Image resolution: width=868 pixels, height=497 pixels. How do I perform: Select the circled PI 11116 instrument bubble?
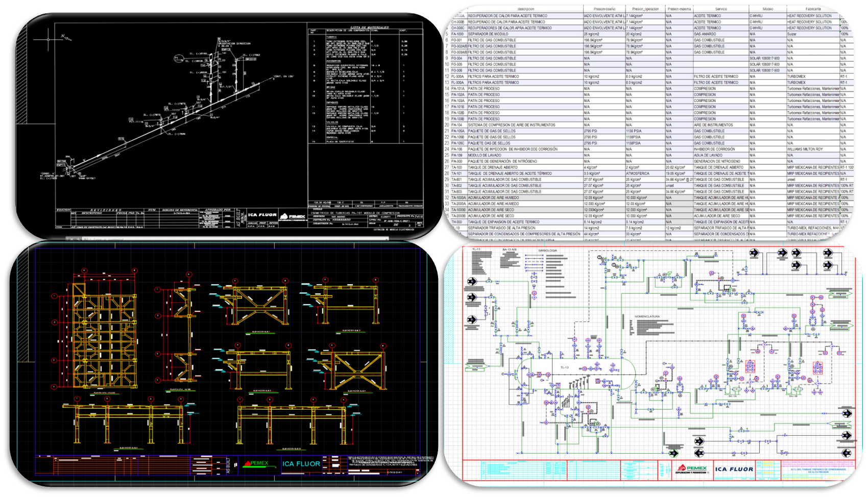179,59
